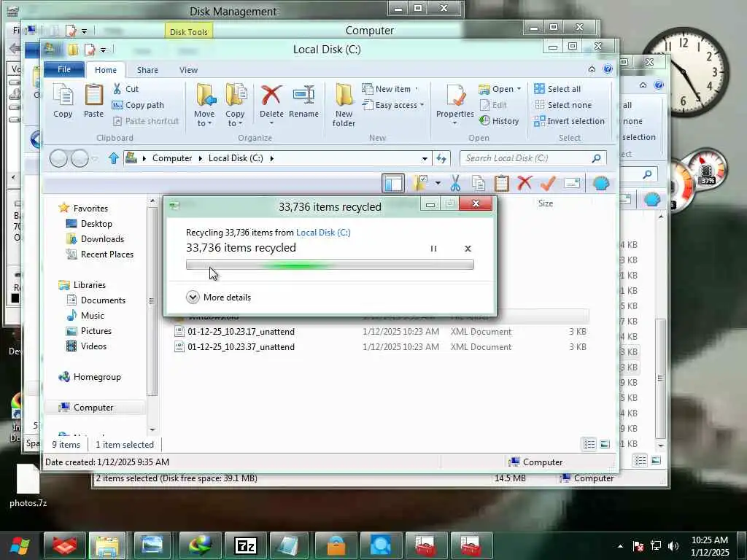Open History from the Open group
Screen dimensions: 747x560
[499, 121]
